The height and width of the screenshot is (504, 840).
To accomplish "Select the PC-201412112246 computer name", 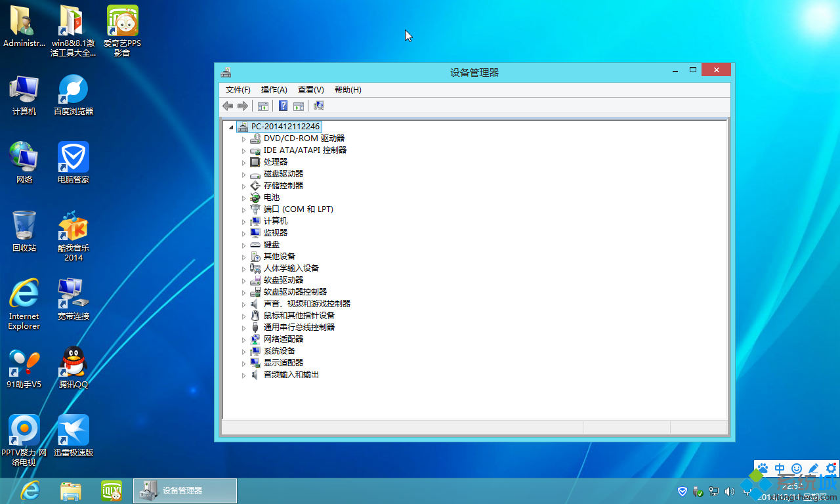I will [x=285, y=127].
